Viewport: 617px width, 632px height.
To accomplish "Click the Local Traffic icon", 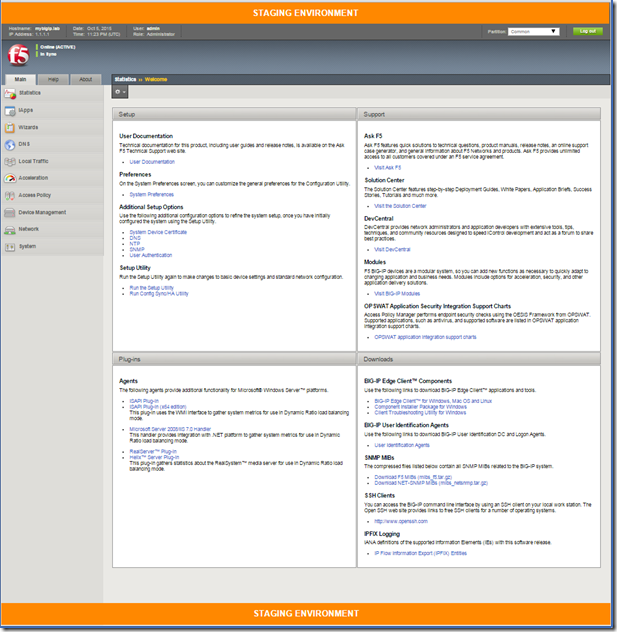I will point(10,161).
